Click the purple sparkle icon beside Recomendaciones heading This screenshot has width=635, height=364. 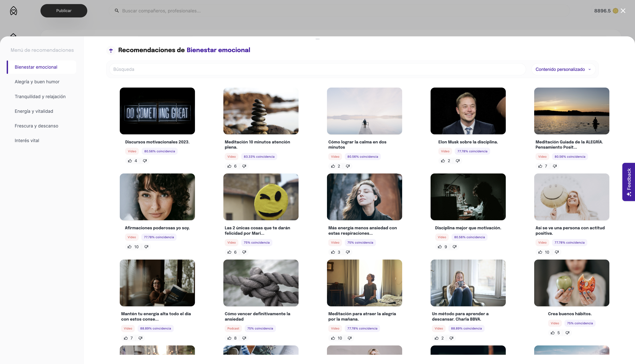point(111,50)
